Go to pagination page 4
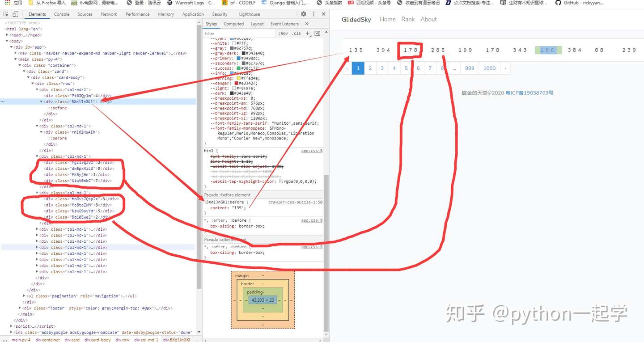 point(394,68)
